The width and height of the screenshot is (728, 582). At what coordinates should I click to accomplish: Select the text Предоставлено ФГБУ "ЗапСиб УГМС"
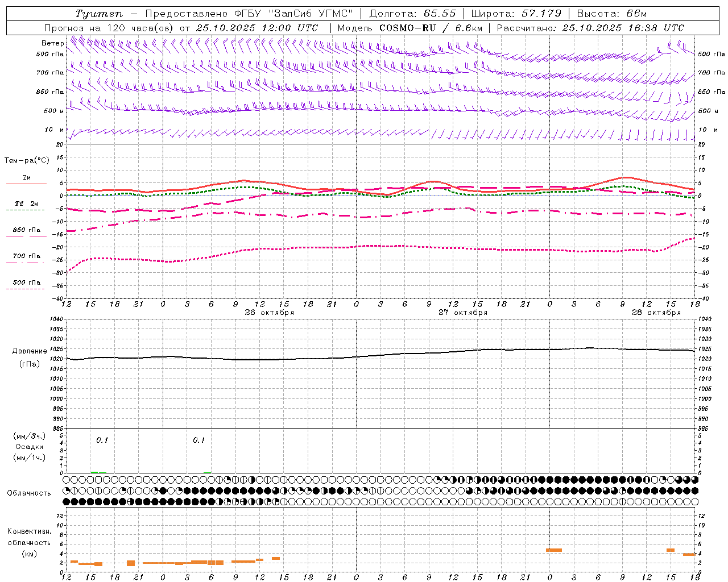249,14
